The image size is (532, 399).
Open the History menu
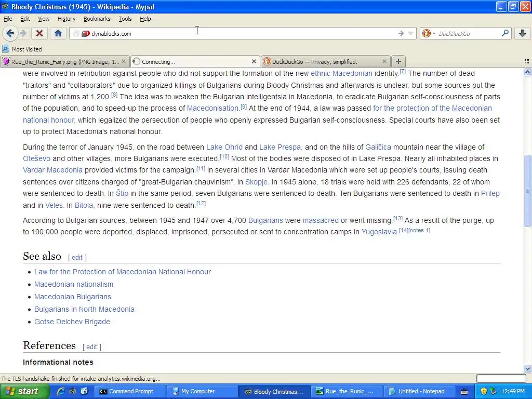tap(66, 19)
